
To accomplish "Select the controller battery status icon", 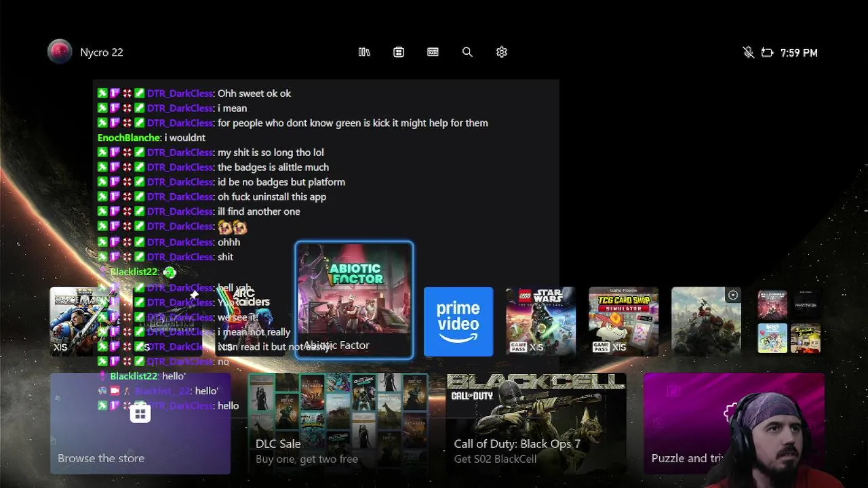I will point(767,52).
